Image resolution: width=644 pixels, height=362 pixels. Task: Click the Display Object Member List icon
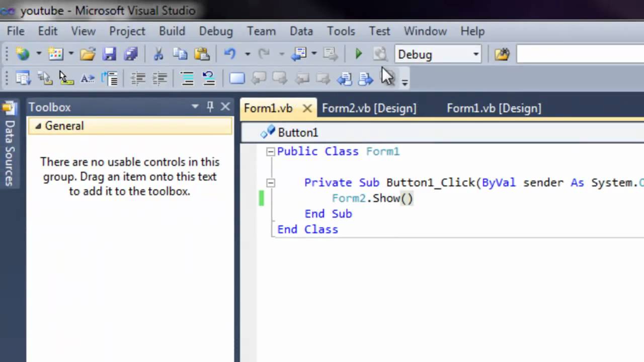pos(23,78)
